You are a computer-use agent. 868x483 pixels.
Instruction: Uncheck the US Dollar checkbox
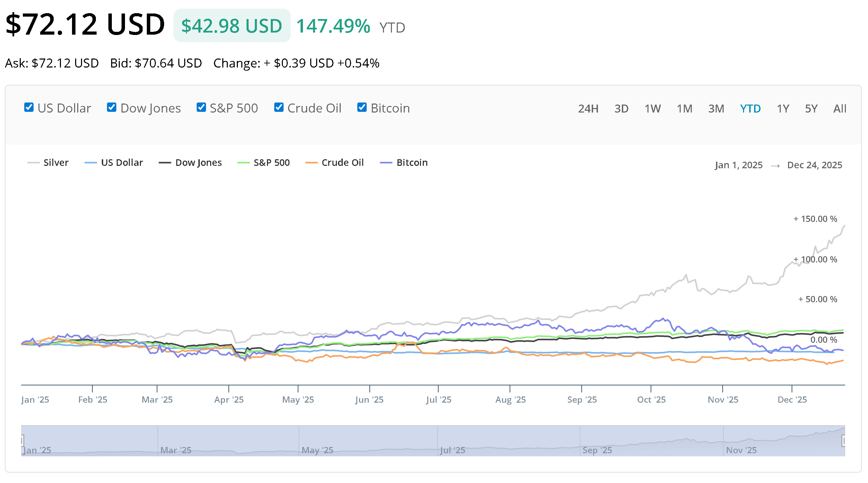29,108
